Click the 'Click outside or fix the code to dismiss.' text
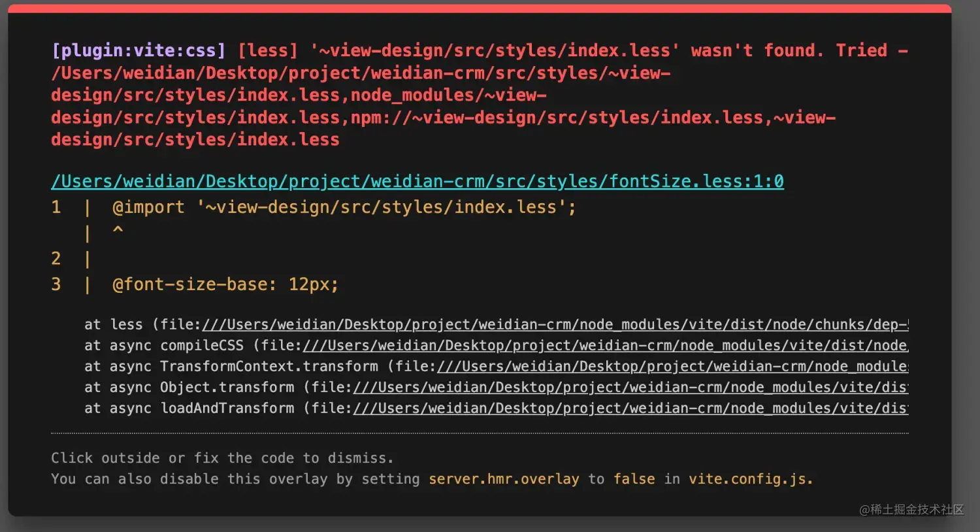Image resolution: width=980 pixels, height=532 pixels. [222, 458]
